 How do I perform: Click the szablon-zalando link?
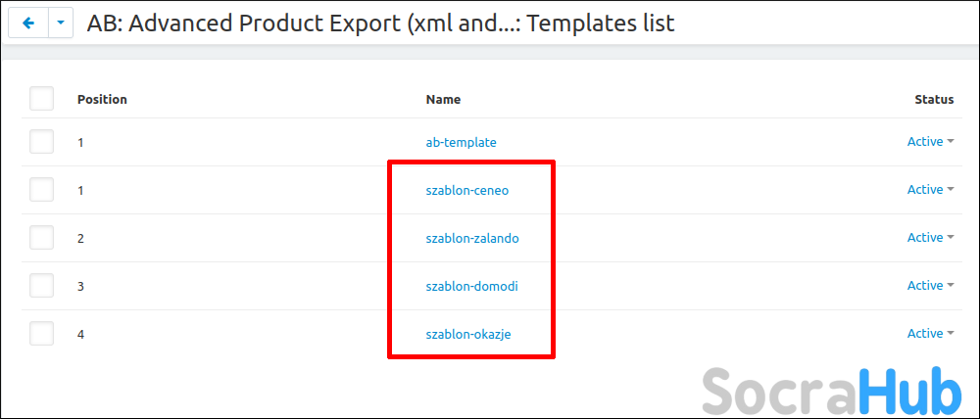click(x=472, y=238)
